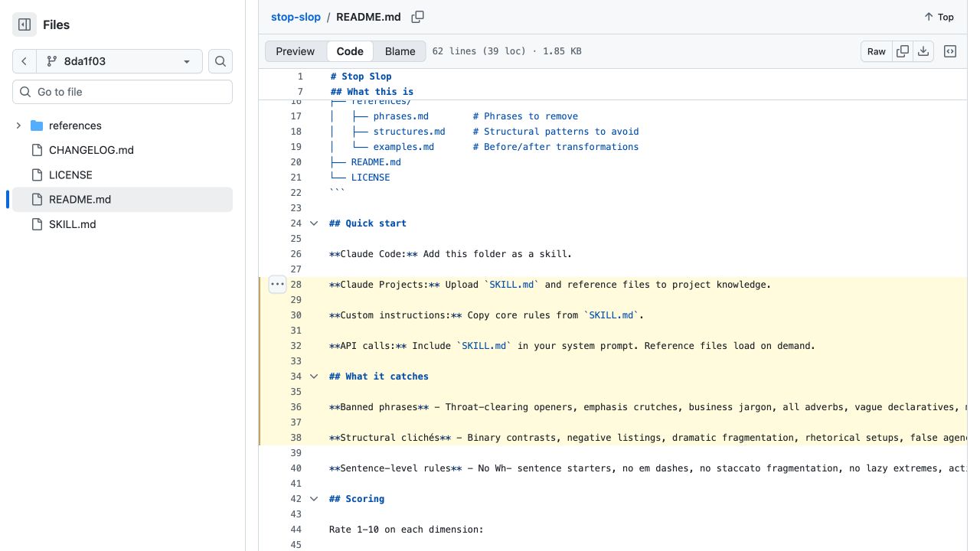The image size is (980, 551).
Task: Switch to the Code tab
Action: pyautogui.click(x=350, y=51)
